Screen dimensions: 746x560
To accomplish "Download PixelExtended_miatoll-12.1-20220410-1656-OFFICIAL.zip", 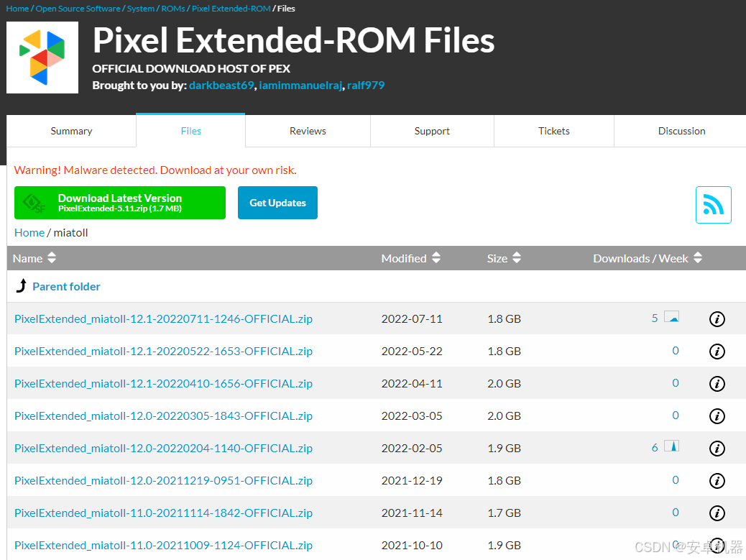I will tap(163, 383).
